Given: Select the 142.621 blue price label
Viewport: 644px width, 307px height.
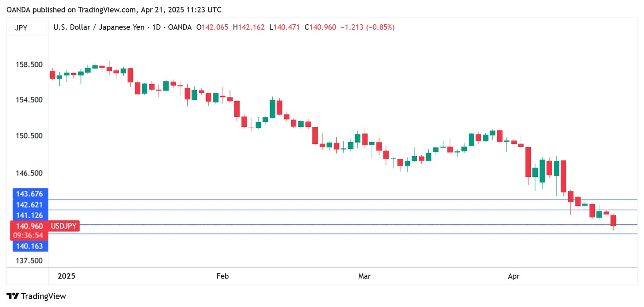Looking at the screenshot, I should coord(29,205).
